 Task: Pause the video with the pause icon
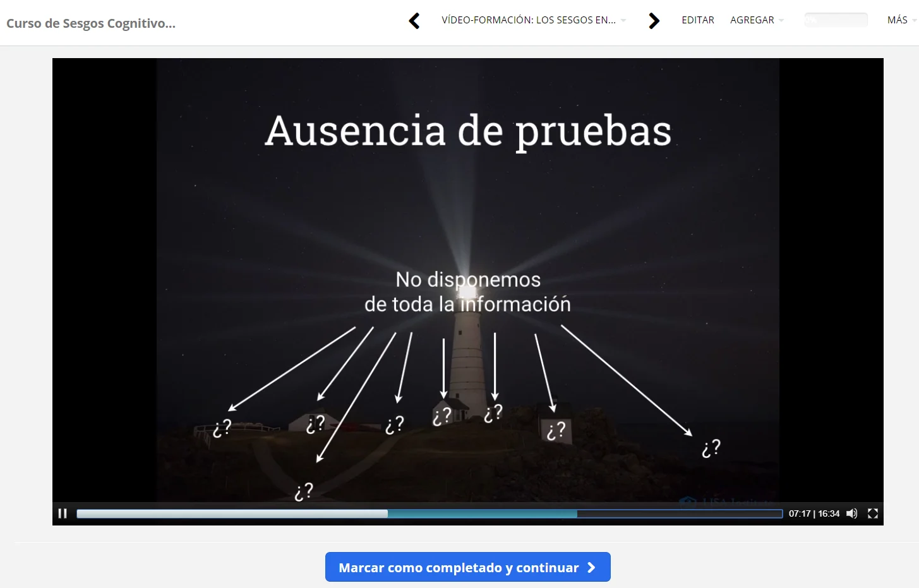coord(63,513)
